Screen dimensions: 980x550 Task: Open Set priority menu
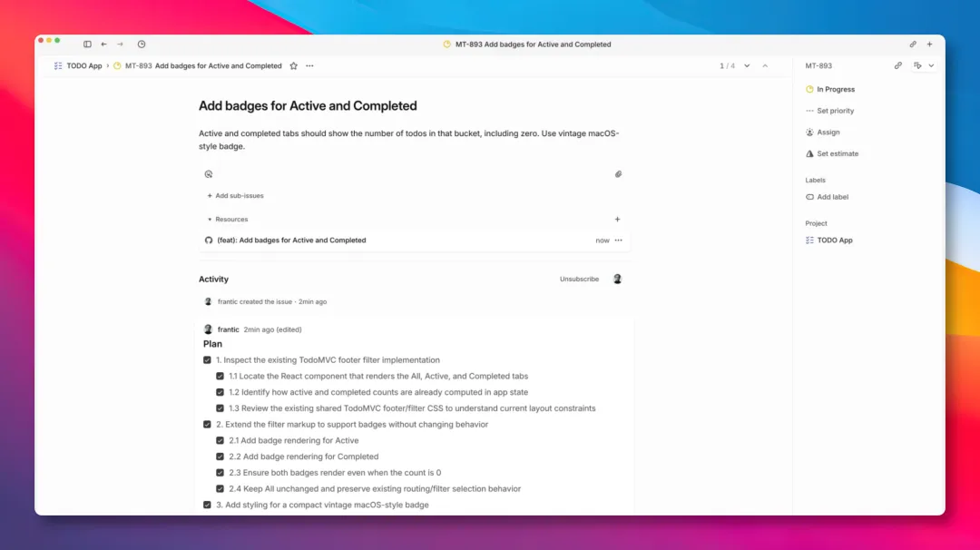point(829,111)
